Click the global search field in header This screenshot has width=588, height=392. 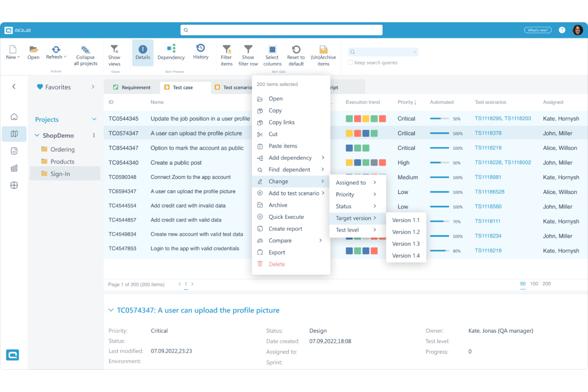(x=281, y=30)
